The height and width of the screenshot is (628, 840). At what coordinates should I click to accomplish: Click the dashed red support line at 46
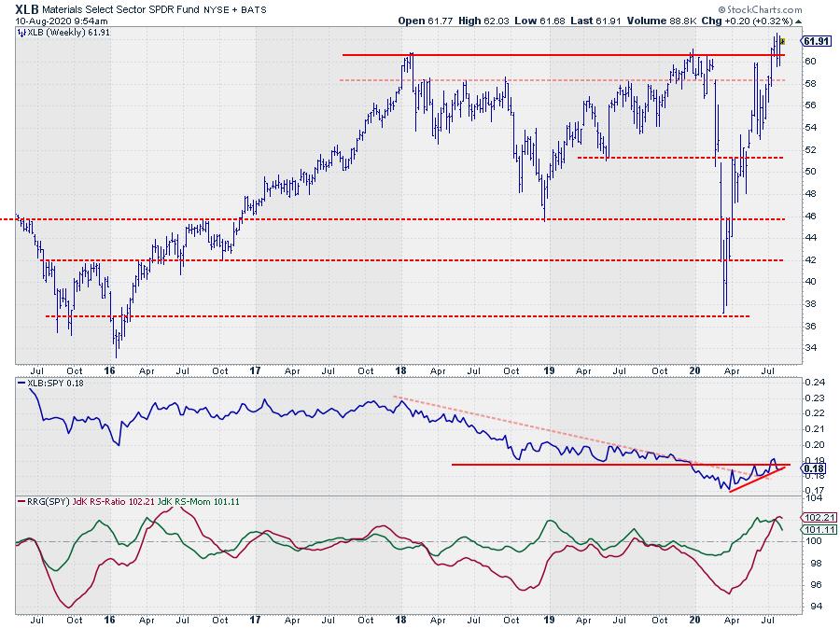point(280,219)
